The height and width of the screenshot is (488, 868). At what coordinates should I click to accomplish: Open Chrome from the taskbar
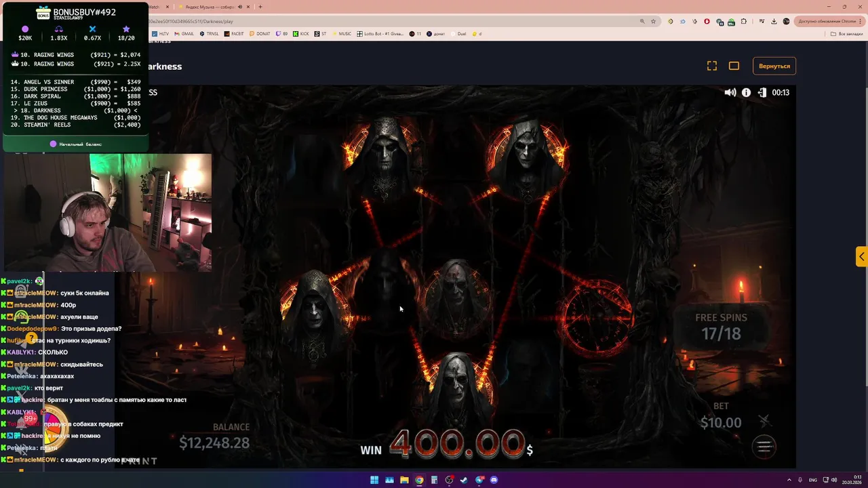pos(419,480)
